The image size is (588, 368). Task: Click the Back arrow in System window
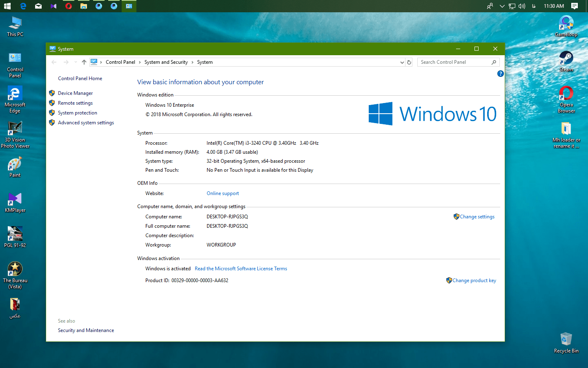tap(54, 62)
